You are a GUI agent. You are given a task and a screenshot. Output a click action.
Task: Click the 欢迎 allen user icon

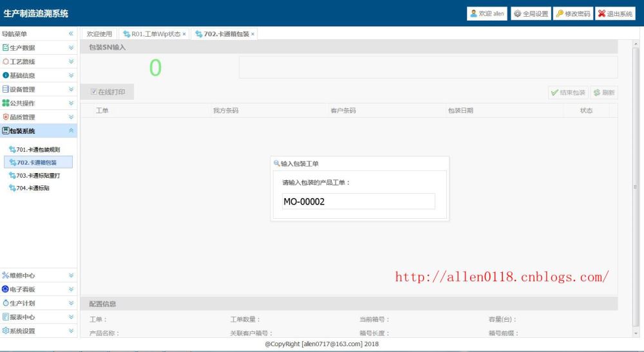(473, 14)
